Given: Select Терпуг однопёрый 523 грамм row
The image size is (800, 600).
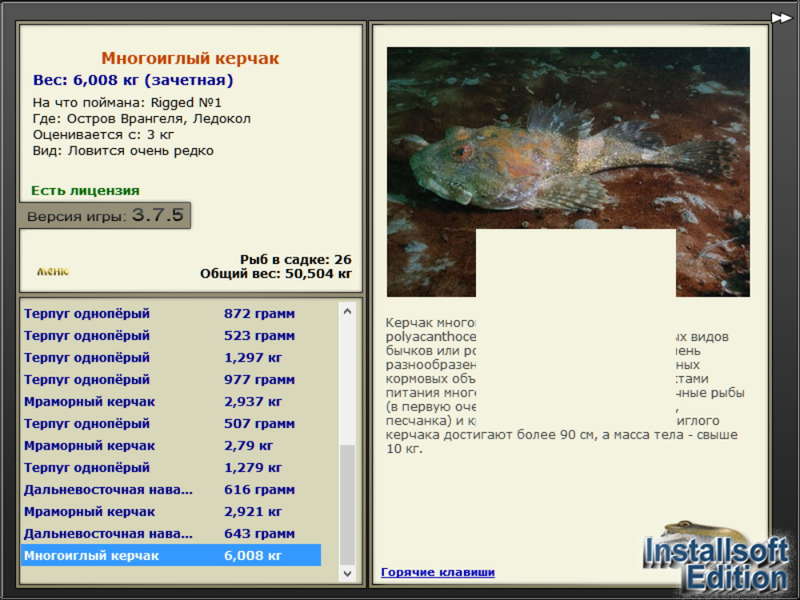Looking at the screenshot, I should point(171,335).
